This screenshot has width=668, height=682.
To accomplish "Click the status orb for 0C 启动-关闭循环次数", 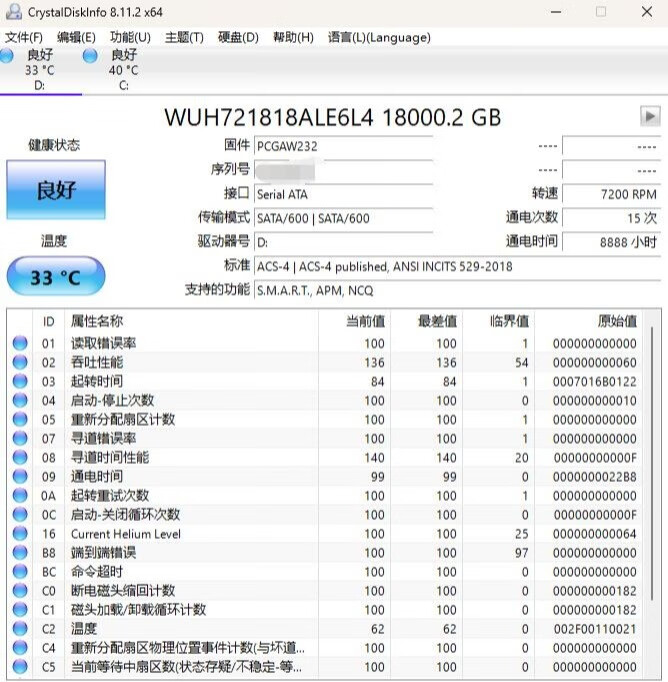I will coord(20,515).
